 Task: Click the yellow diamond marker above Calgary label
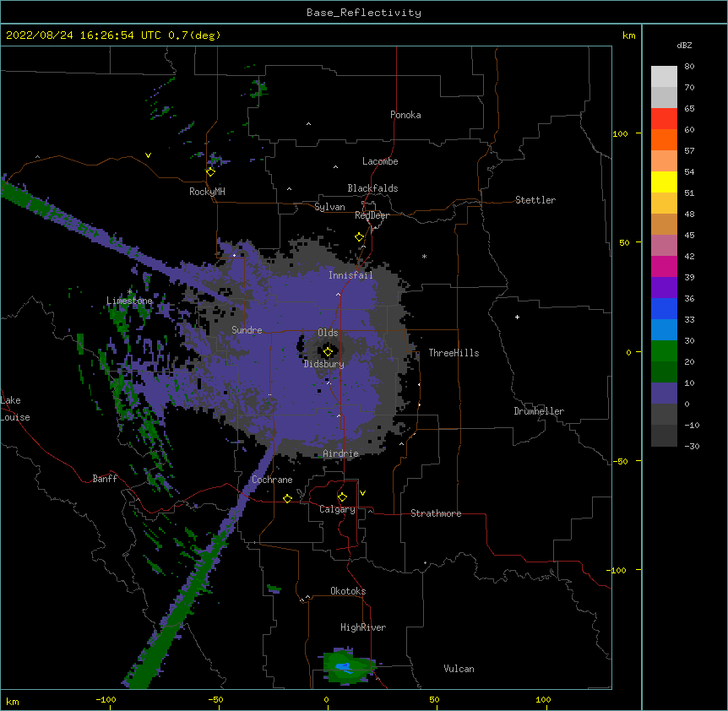pos(342,497)
